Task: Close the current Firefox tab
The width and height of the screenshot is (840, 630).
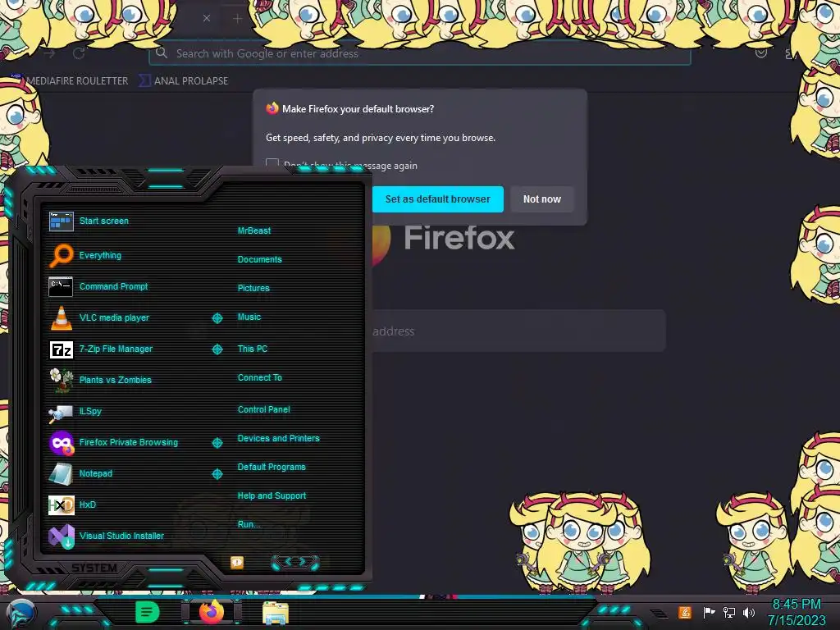Action: point(206,18)
